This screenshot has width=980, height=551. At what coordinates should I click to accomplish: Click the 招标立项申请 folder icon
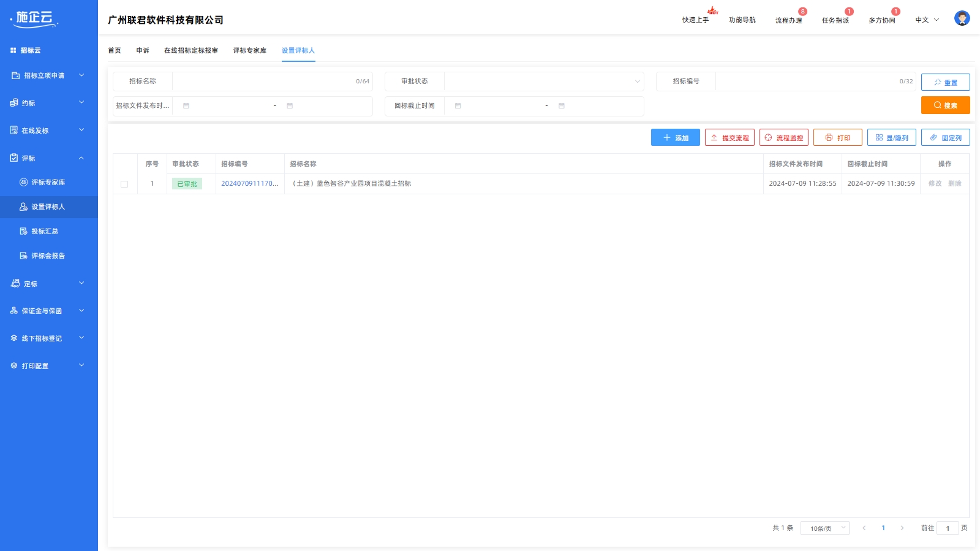tap(15, 75)
